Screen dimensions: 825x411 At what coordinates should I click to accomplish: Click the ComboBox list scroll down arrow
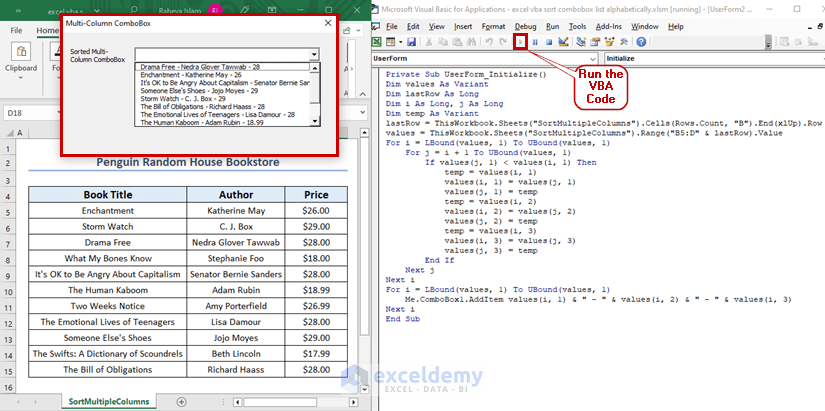point(315,122)
